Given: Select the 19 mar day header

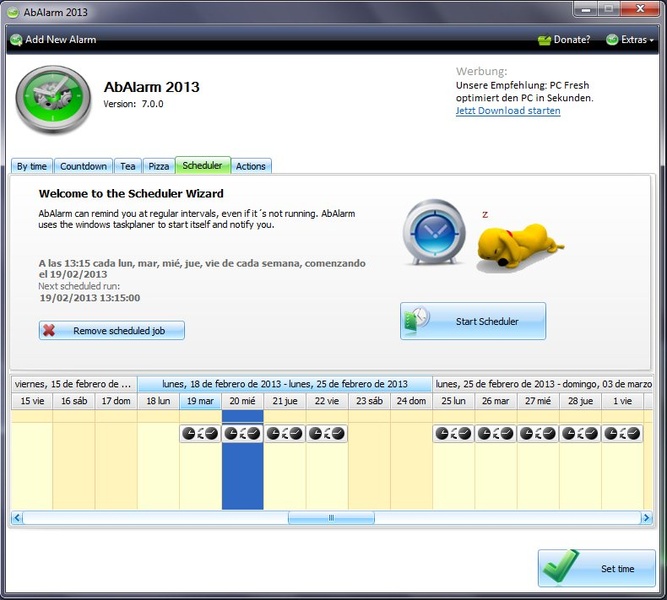Looking at the screenshot, I should coord(200,401).
